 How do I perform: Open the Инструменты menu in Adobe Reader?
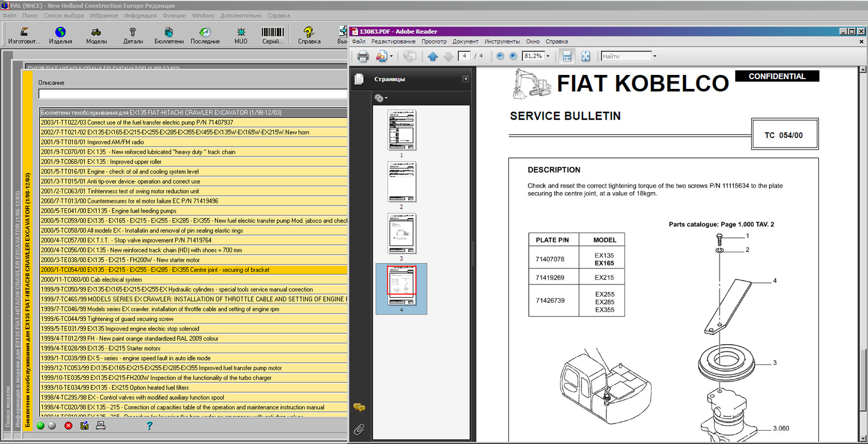coord(502,42)
